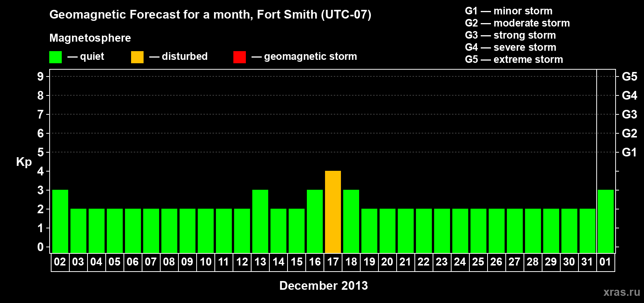Screen dimensions: 644x303
Task: Click the Kp value 0 on the left axis
Action: coord(40,247)
